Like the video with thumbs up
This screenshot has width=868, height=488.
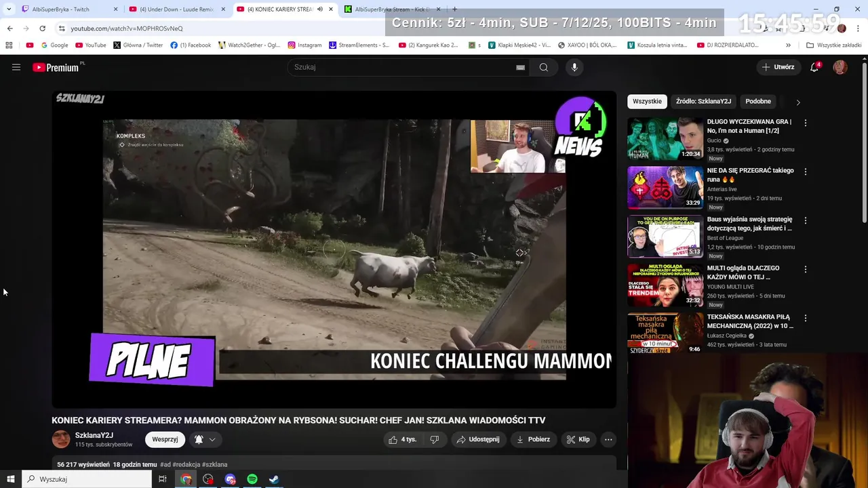pyautogui.click(x=402, y=439)
